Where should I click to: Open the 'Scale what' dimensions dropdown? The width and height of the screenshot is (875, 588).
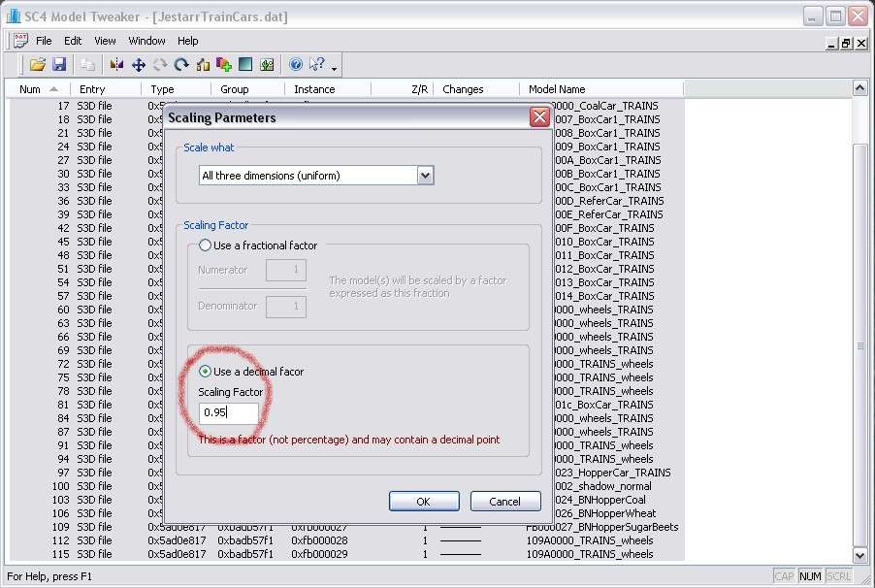424,176
